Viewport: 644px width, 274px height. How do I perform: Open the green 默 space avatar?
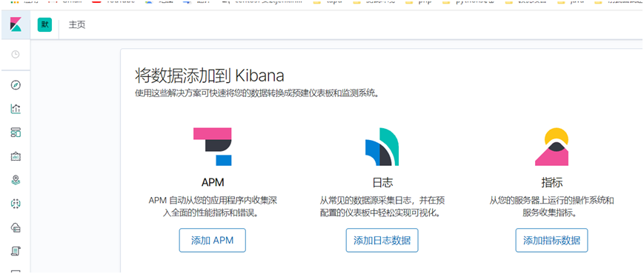click(x=44, y=24)
